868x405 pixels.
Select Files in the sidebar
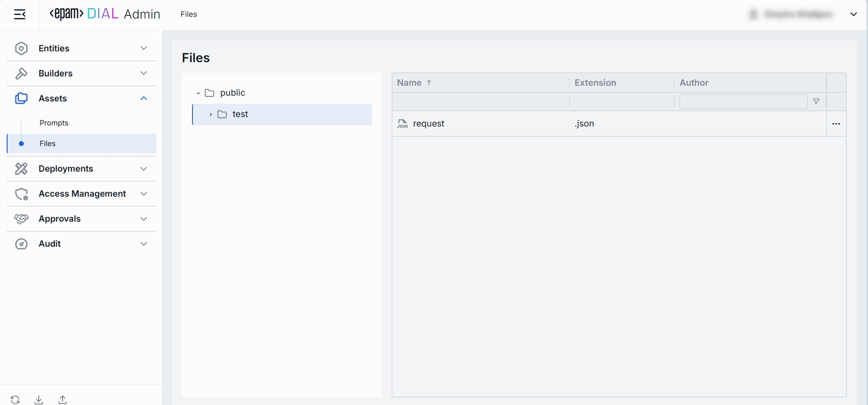click(x=48, y=144)
